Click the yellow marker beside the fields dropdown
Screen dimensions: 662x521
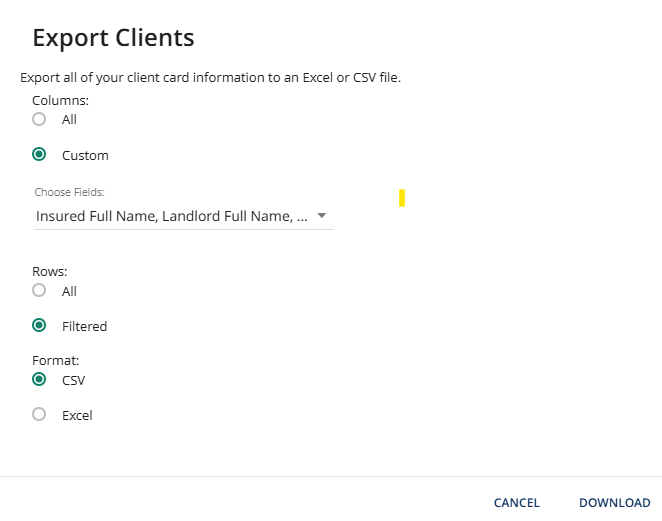[402, 198]
